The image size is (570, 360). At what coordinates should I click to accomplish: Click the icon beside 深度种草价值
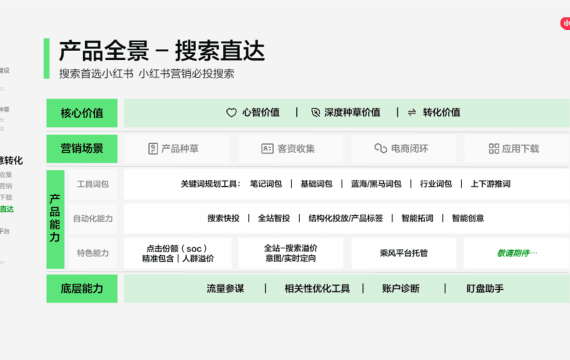[316, 113]
